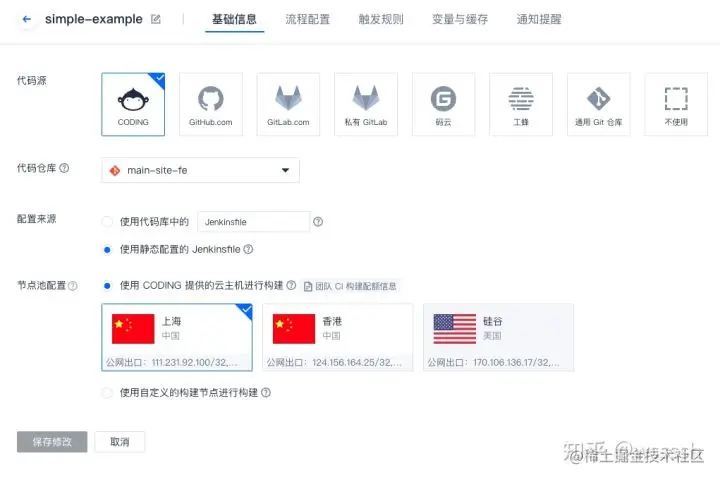
Task: Select the 不使用 dashed-box source option
Action: pyautogui.click(x=676, y=104)
